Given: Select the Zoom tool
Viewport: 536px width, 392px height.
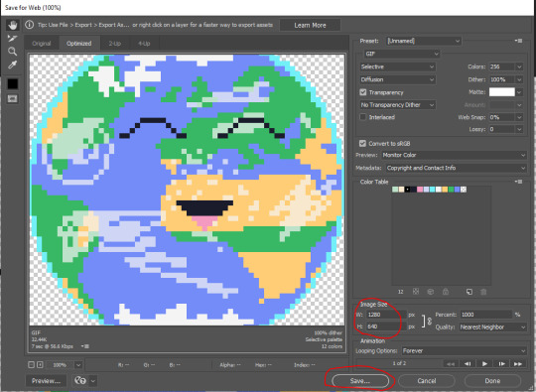Looking at the screenshot, I should (x=13, y=52).
